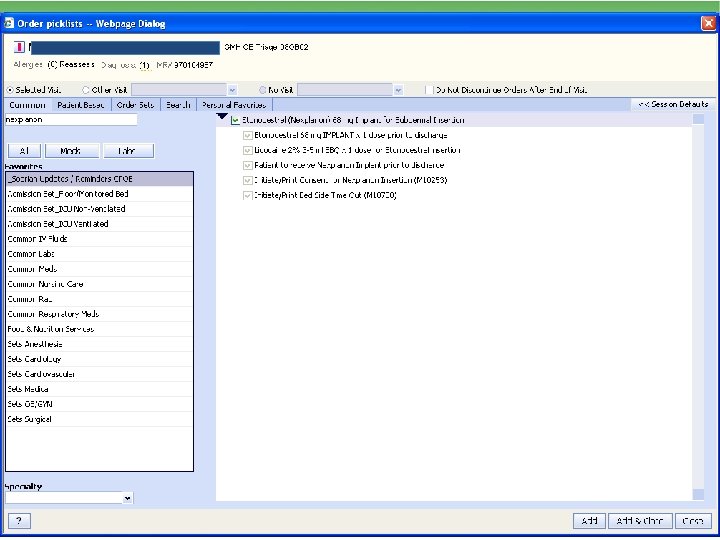Select Food & Nutrition Services in favorites
Viewport: 720px width, 540px height.
click(99, 329)
